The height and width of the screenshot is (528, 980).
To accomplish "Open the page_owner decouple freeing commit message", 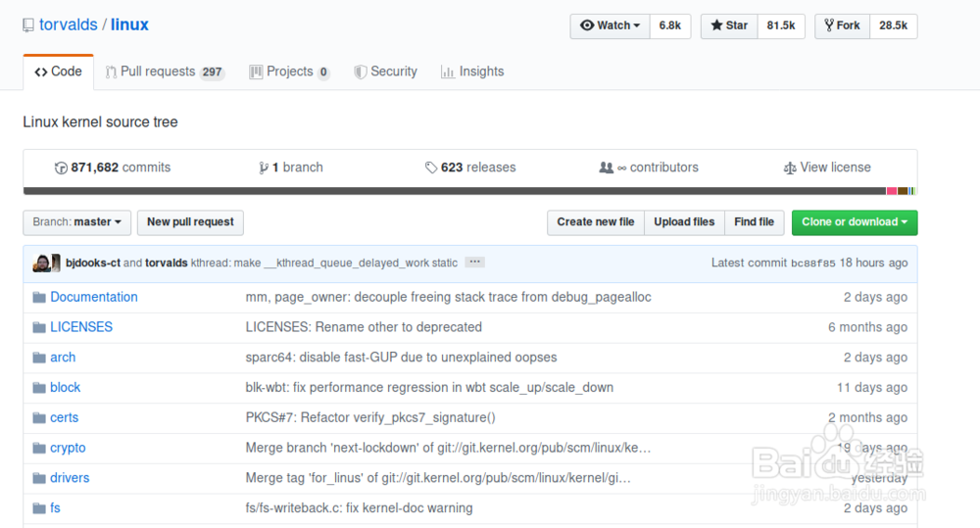I will point(448,298).
